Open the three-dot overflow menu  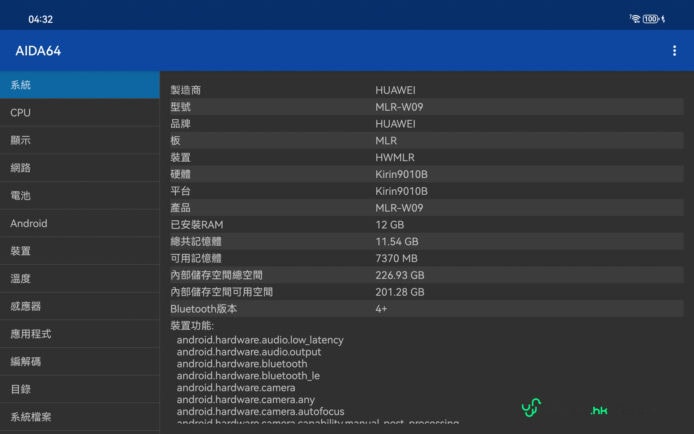[674, 51]
